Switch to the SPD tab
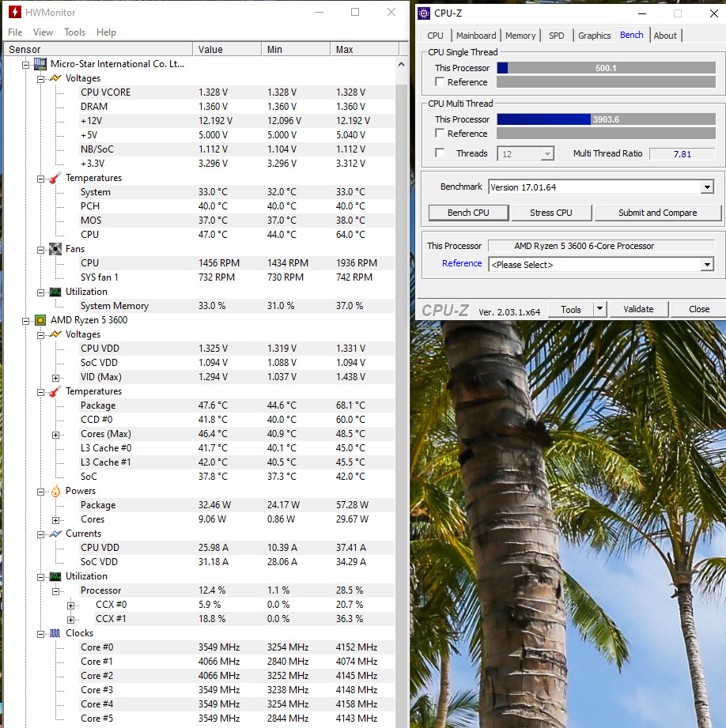The height and width of the screenshot is (728, 726). point(557,36)
